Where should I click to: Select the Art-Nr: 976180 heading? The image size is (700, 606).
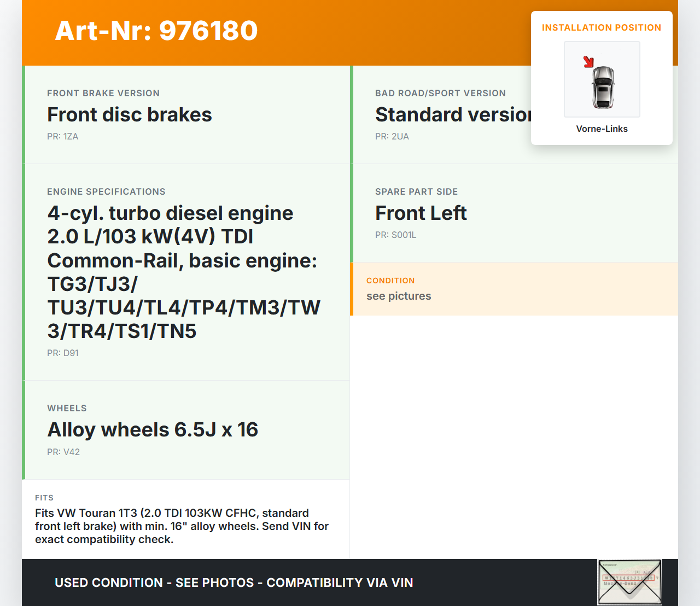coord(156,31)
